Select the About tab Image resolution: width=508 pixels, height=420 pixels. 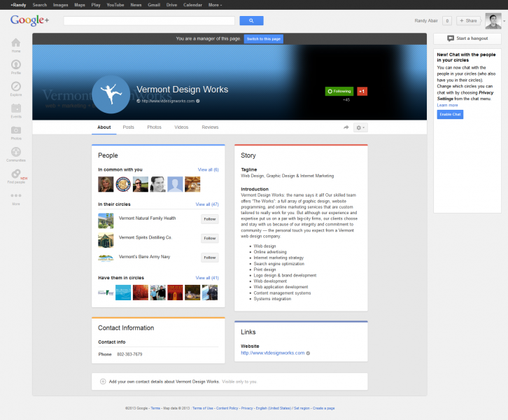[x=104, y=127]
